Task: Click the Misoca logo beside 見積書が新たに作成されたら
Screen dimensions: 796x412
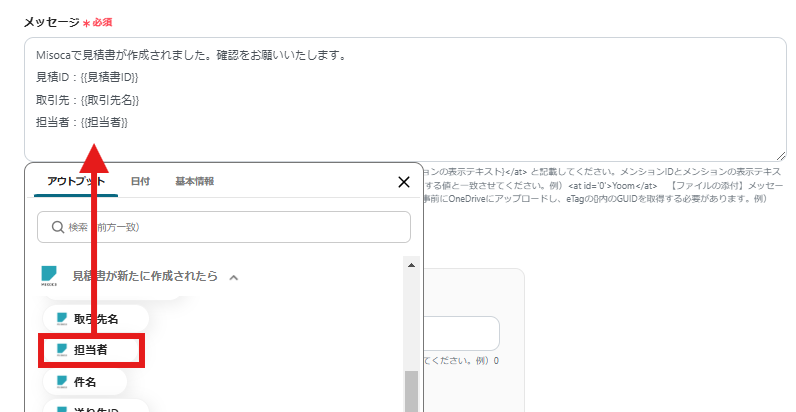Action: point(49,276)
